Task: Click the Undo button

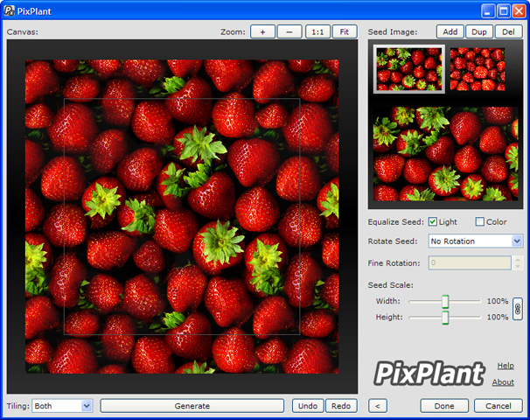Action: coord(307,406)
